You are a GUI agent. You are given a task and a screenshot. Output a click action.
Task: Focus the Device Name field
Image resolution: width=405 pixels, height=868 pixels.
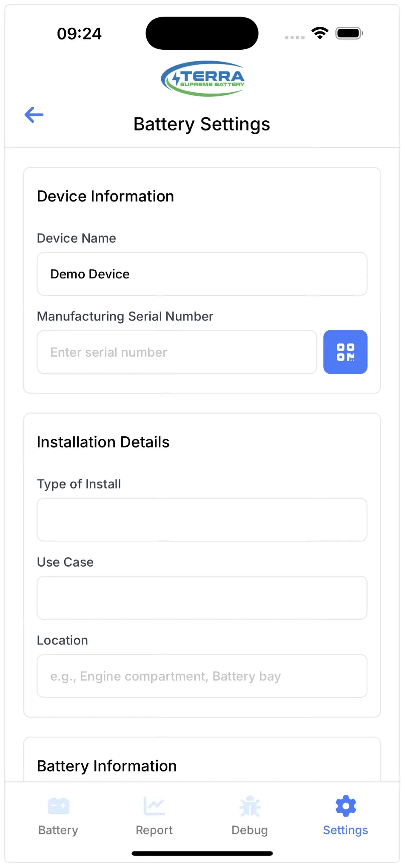pyautogui.click(x=202, y=274)
